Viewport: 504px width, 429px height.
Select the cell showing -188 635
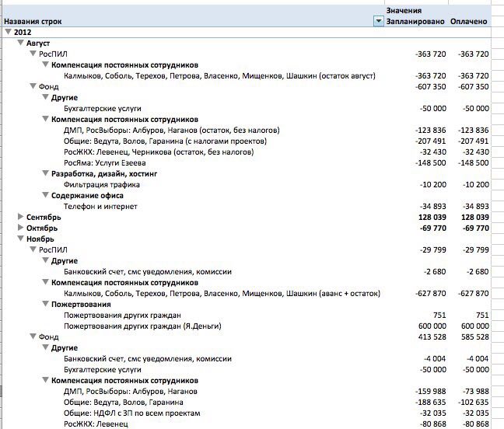[430, 403]
